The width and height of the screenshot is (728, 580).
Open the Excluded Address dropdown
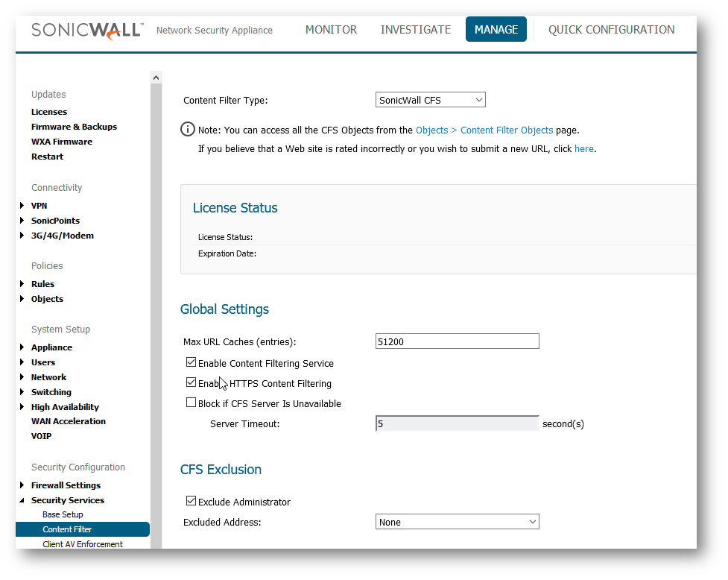pos(457,522)
